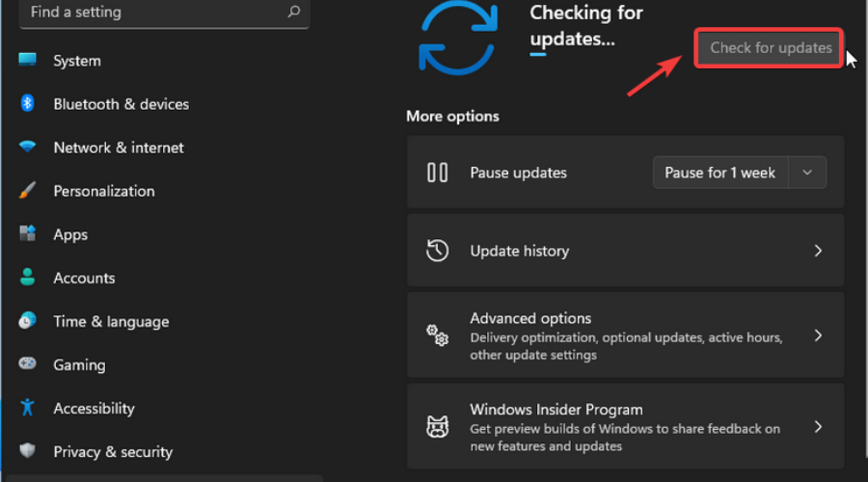Click the Find a setting search field
This screenshot has width=868, height=482.
pyautogui.click(x=145, y=13)
